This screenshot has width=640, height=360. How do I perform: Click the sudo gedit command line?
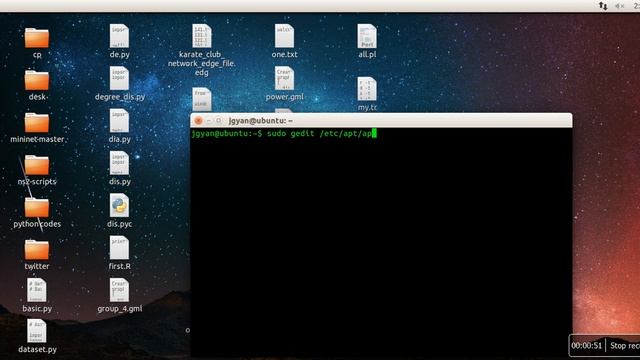319,133
